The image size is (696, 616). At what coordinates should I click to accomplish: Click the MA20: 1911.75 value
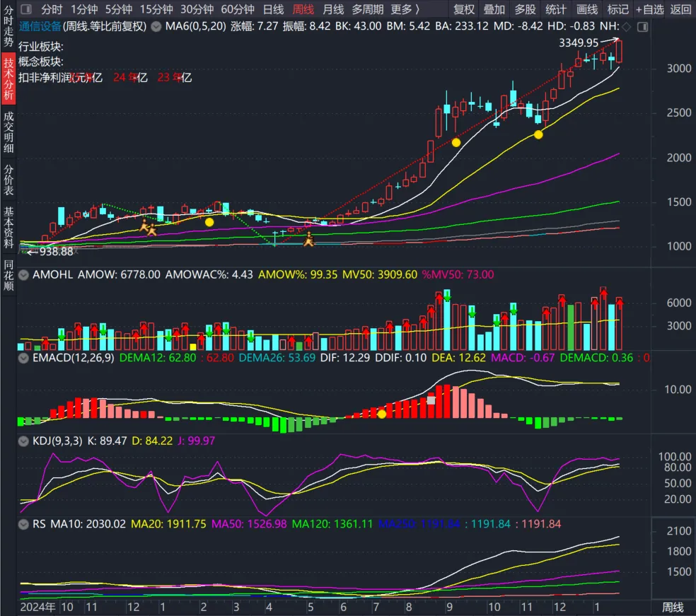(168, 524)
